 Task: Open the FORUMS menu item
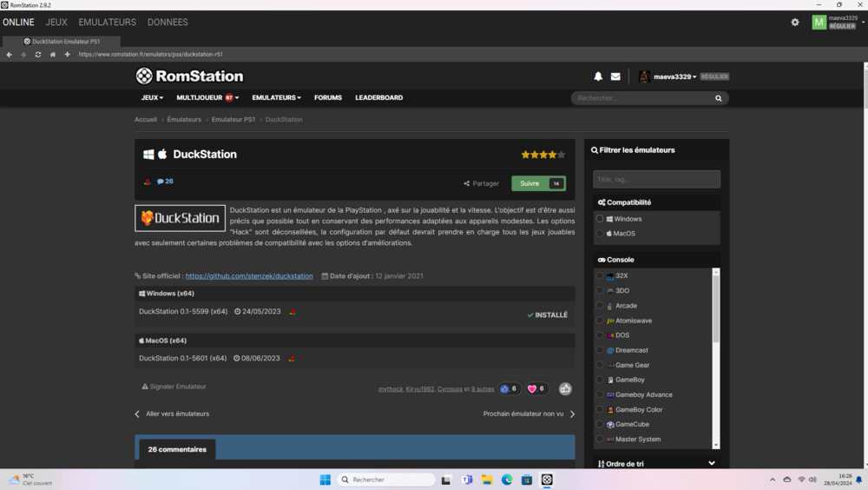pyautogui.click(x=328, y=98)
